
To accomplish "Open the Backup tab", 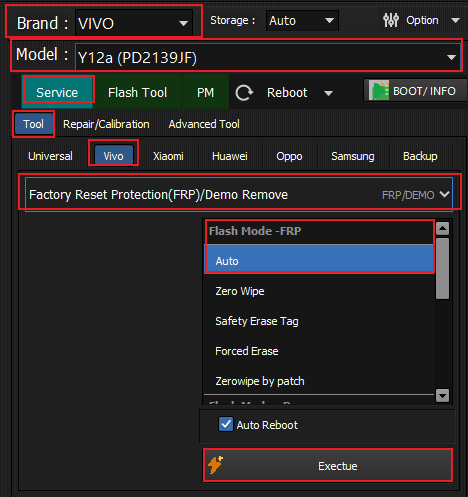I will pyautogui.click(x=420, y=156).
